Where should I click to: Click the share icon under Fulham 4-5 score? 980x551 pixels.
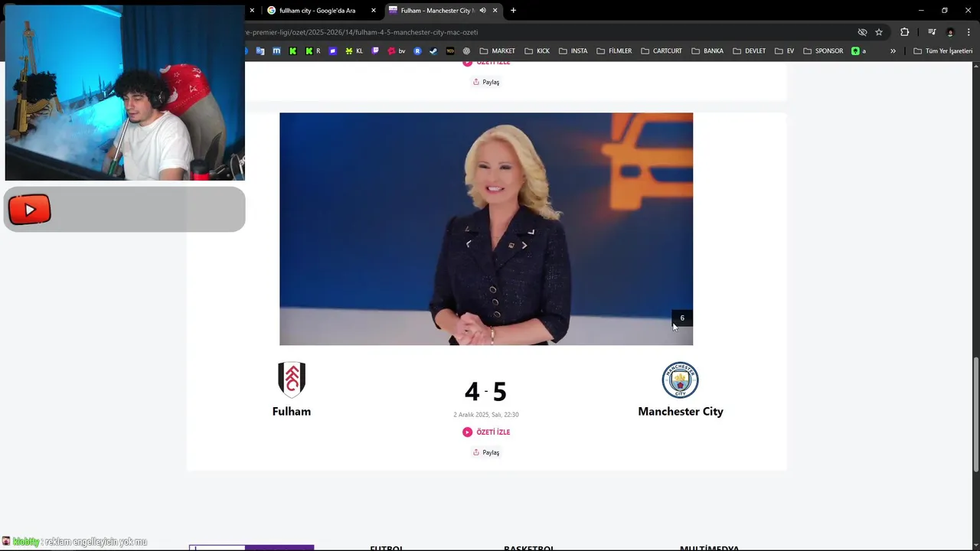click(476, 452)
